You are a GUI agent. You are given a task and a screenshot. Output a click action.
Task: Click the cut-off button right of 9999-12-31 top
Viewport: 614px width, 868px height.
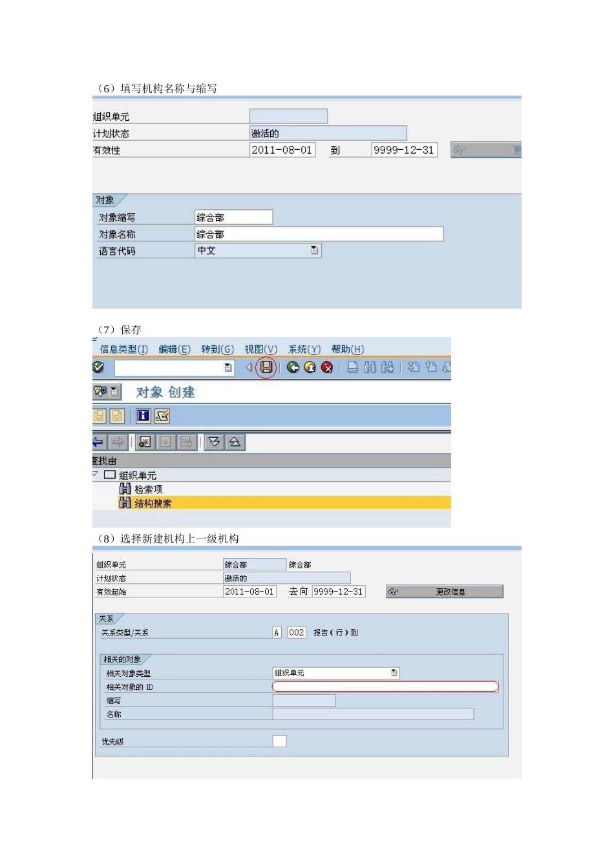click(486, 150)
